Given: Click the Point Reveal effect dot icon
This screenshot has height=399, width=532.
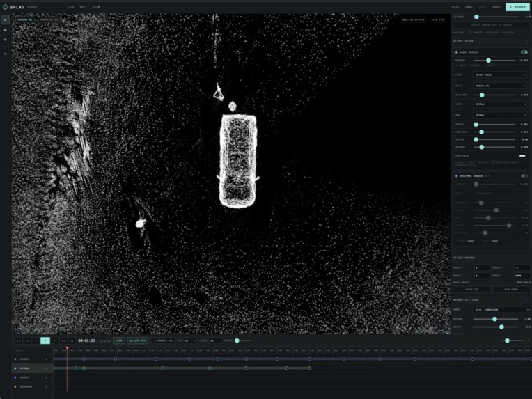Looking at the screenshot, I should tap(456, 52).
